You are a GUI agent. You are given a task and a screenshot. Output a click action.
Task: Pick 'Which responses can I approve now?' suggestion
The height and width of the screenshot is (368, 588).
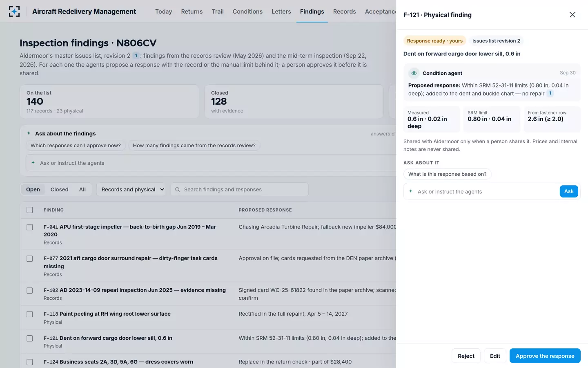pos(76,146)
